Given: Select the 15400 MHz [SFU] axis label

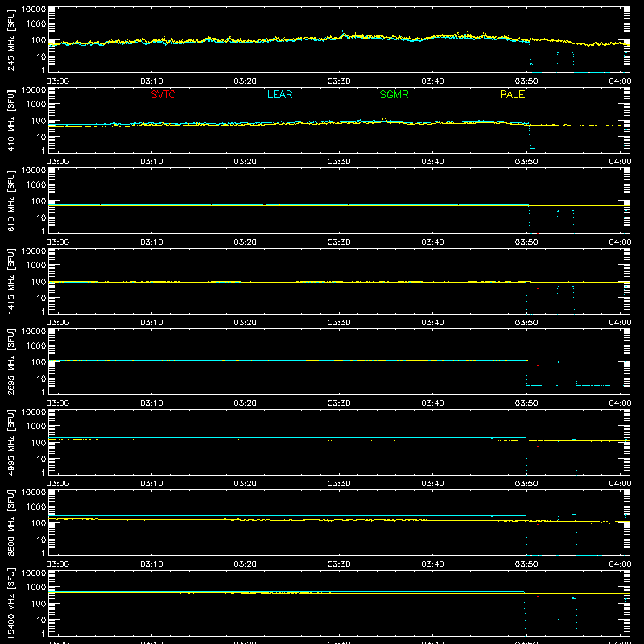Looking at the screenshot, I should pos(11,603).
